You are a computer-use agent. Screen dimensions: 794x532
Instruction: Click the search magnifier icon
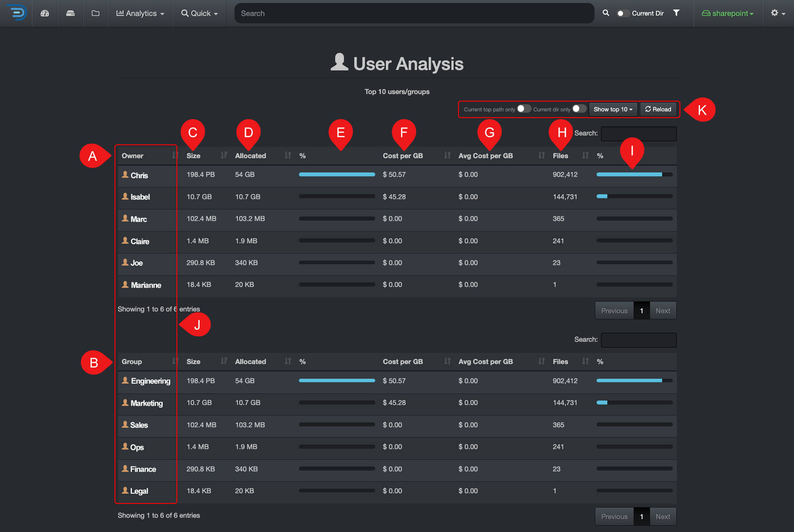pyautogui.click(x=606, y=13)
